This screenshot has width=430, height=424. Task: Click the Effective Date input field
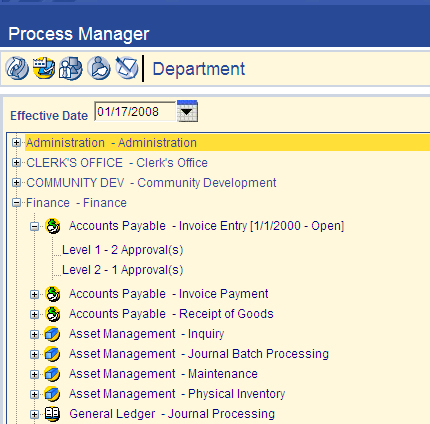tap(135, 112)
